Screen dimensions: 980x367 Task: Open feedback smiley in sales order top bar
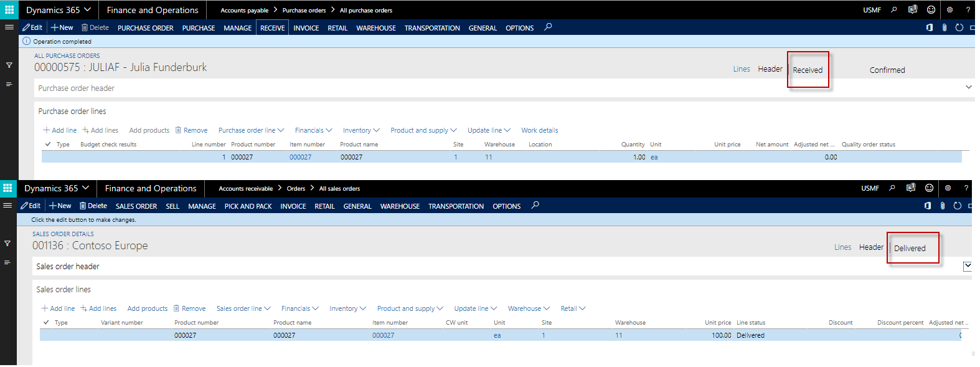tap(929, 188)
